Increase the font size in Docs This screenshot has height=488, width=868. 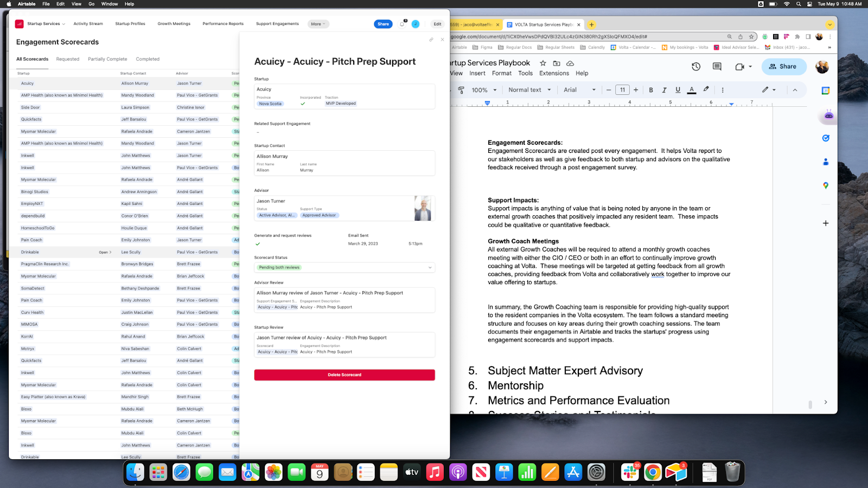[x=636, y=90]
